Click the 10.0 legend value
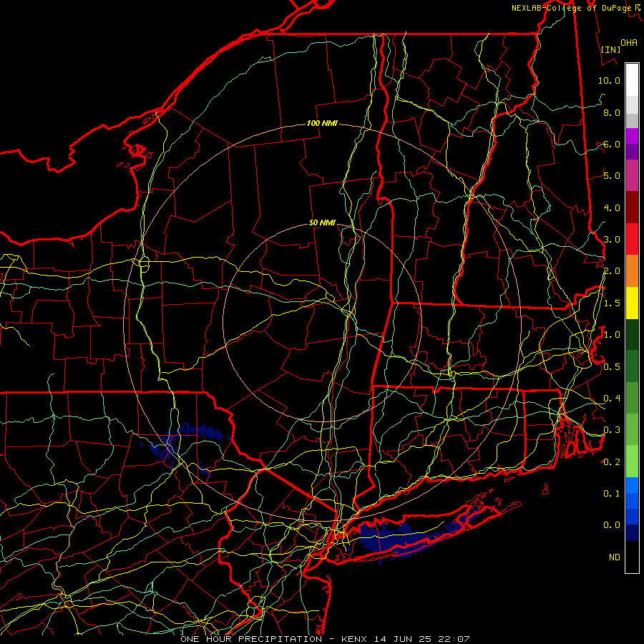644x644 pixels. (x=609, y=80)
